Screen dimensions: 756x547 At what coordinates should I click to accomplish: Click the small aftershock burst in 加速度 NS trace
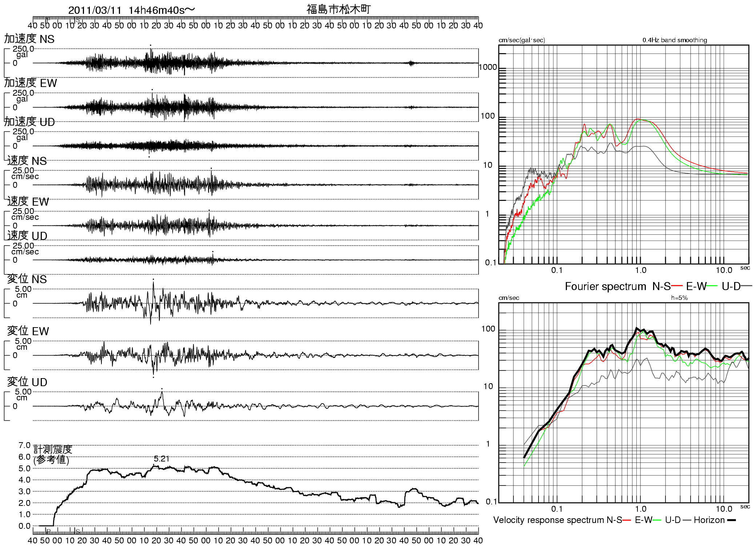[x=411, y=63]
